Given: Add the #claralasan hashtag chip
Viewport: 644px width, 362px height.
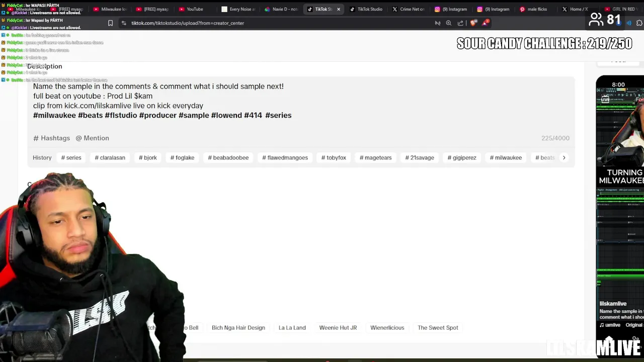Looking at the screenshot, I should pos(110,157).
